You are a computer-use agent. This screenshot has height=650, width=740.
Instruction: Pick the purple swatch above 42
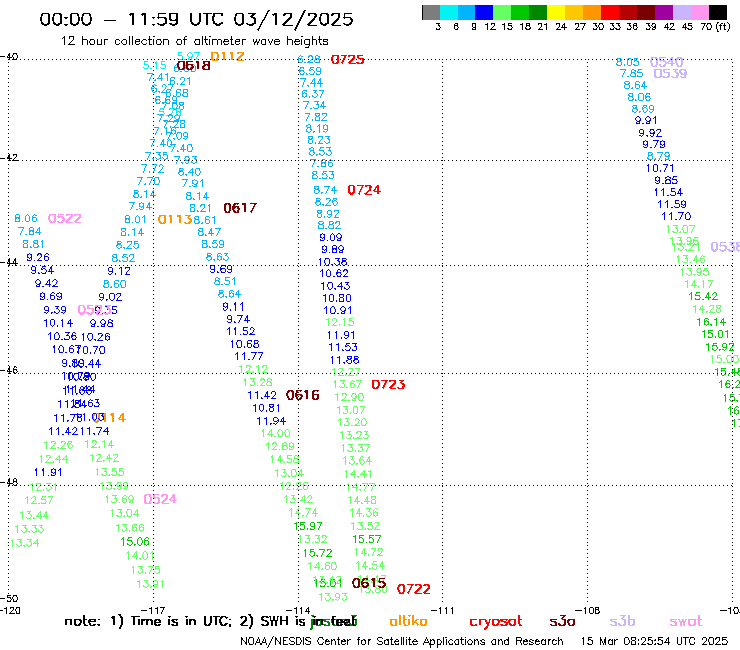664,12
